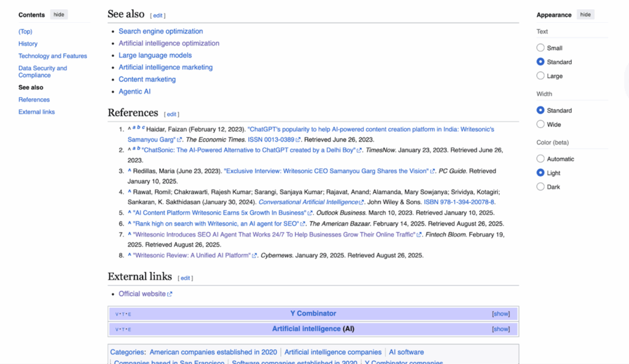
Task: Edit the External links section
Action: [x=185, y=278]
